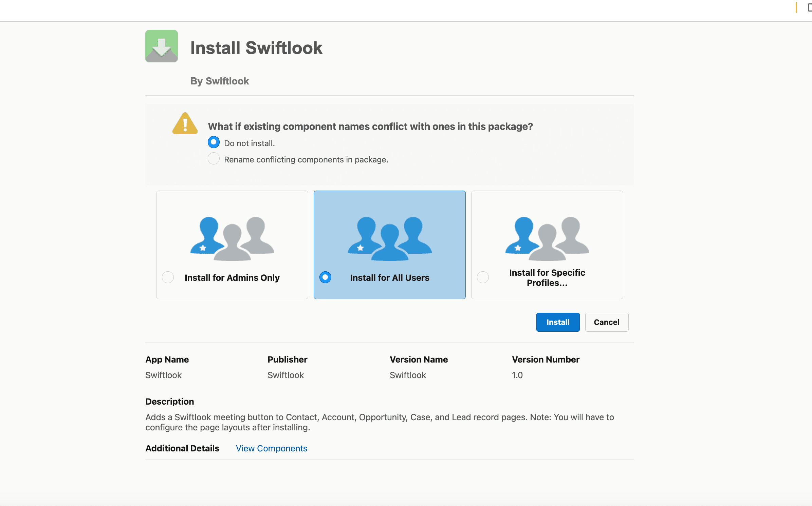Choose Install for Specific Profiles radio
This screenshot has height=506, width=812.
(x=483, y=277)
